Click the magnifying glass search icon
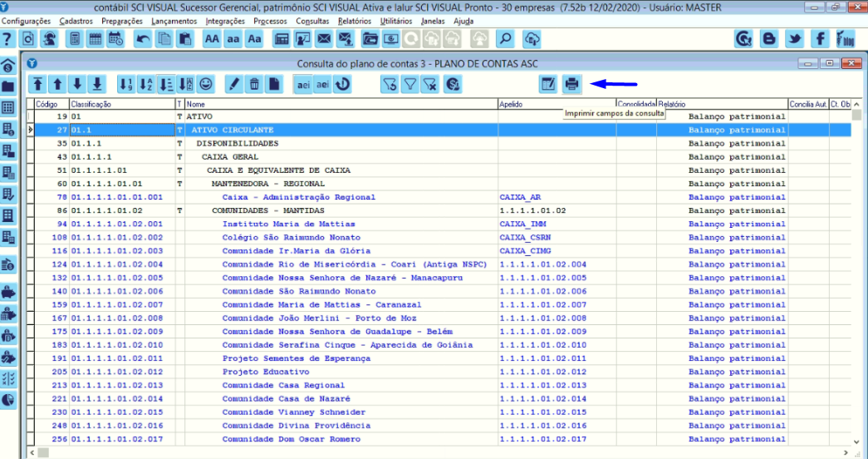868x459 pixels. click(x=504, y=39)
